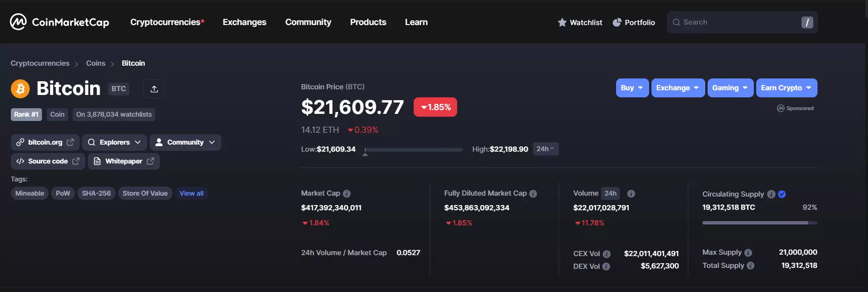Click the 1.85% price change badge

point(435,107)
